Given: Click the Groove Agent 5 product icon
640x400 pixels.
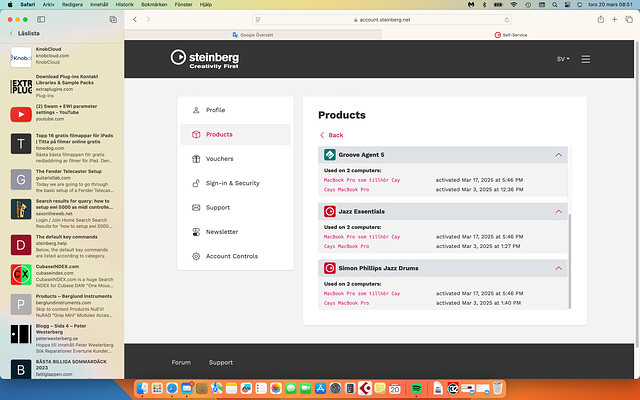Looking at the screenshot, I should (329, 155).
